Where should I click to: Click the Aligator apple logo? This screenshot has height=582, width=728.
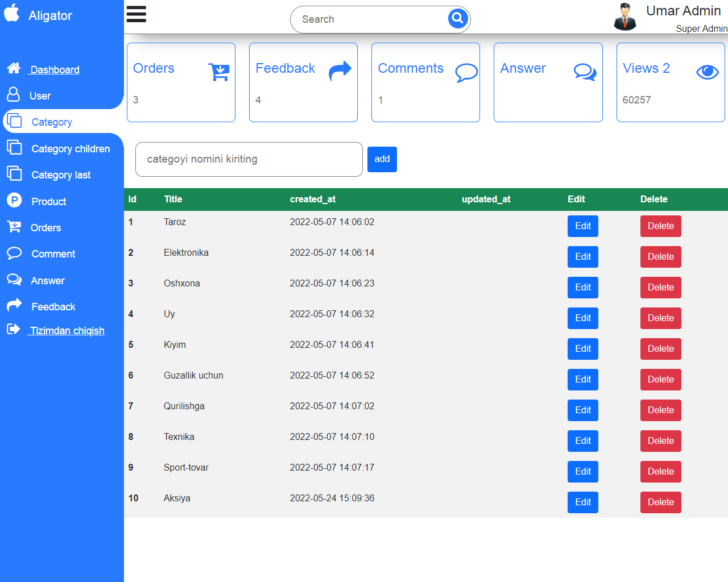(12, 13)
